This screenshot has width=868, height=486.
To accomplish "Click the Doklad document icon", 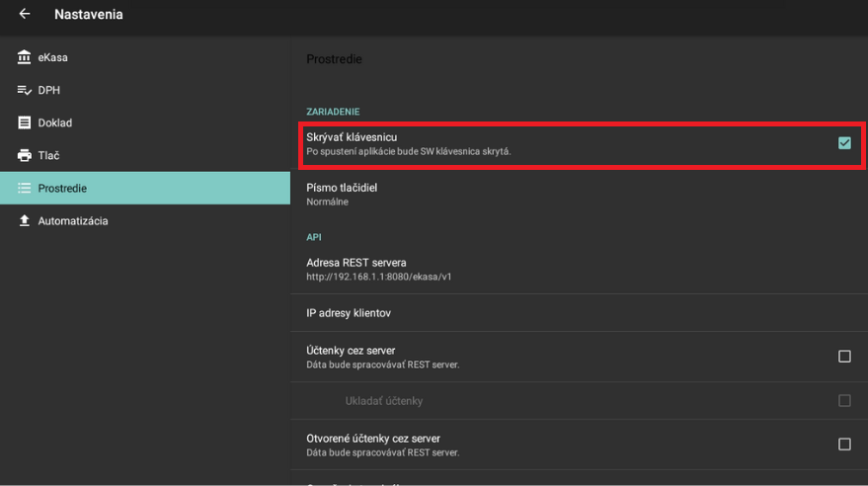I will [25, 122].
